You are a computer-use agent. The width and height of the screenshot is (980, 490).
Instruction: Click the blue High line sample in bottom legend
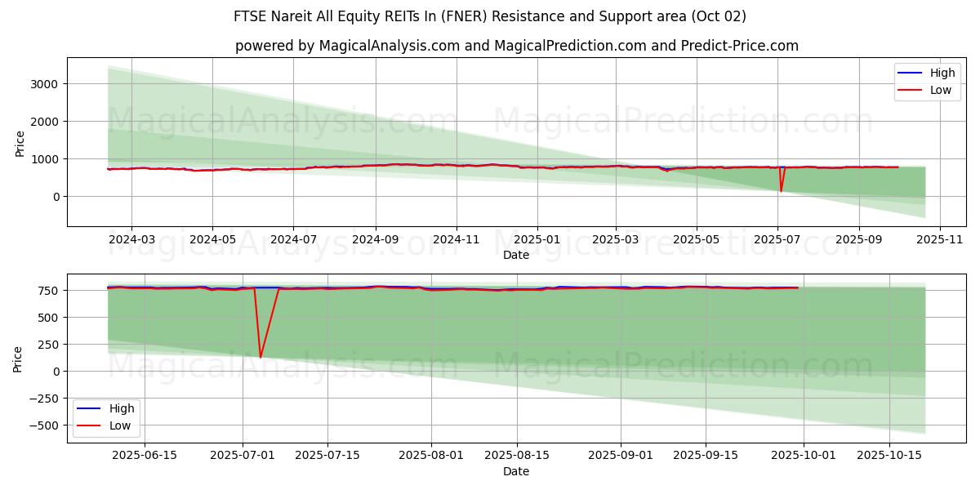click(x=89, y=408)
